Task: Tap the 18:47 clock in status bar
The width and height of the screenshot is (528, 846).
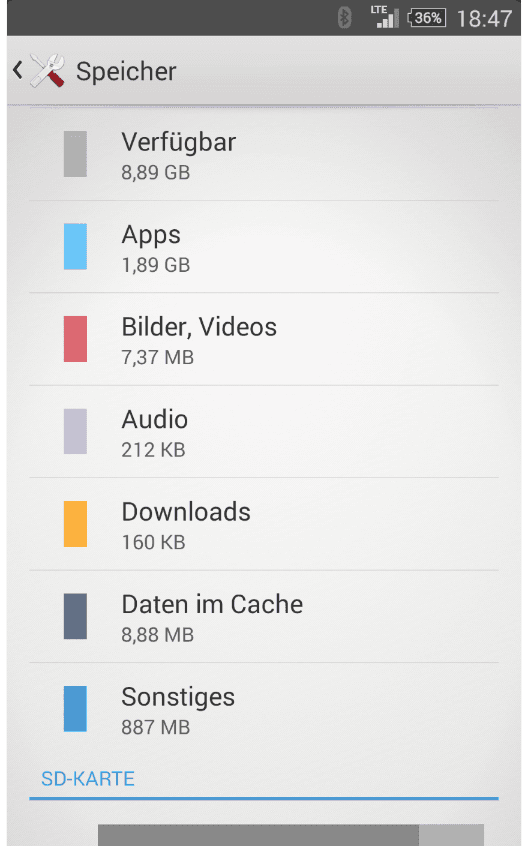Action: tap(484, 19)
